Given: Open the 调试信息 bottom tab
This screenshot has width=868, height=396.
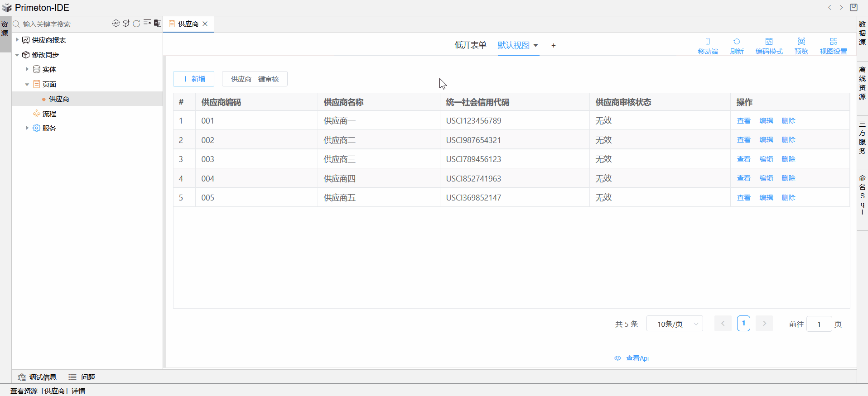Looking at the screenshot, I should (38, 377).
